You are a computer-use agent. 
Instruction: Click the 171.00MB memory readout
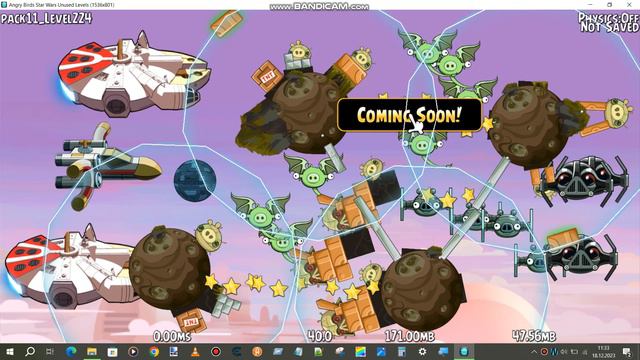click(410, 336)
